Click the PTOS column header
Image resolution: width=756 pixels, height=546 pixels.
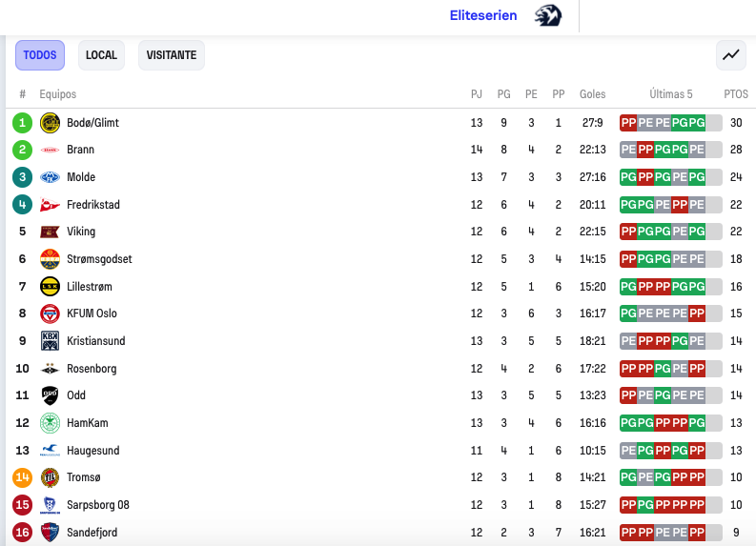[x=736, y=94]
